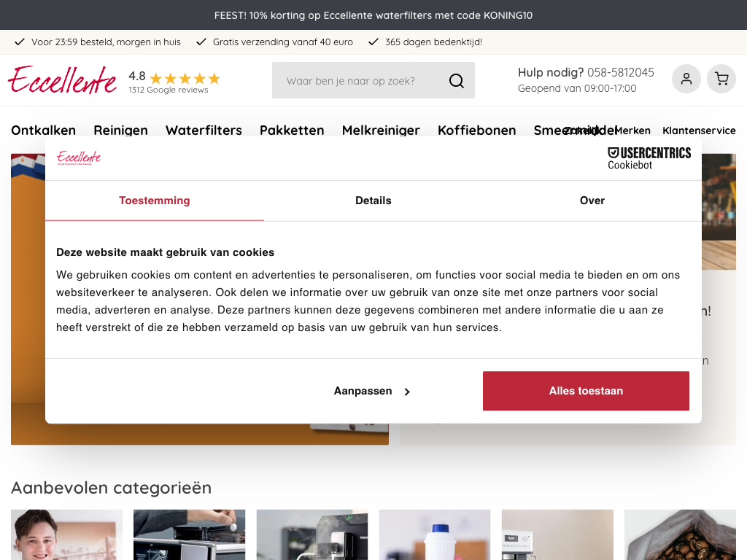Open the coffee beans category thumbnail

click(x=680, y=534)
